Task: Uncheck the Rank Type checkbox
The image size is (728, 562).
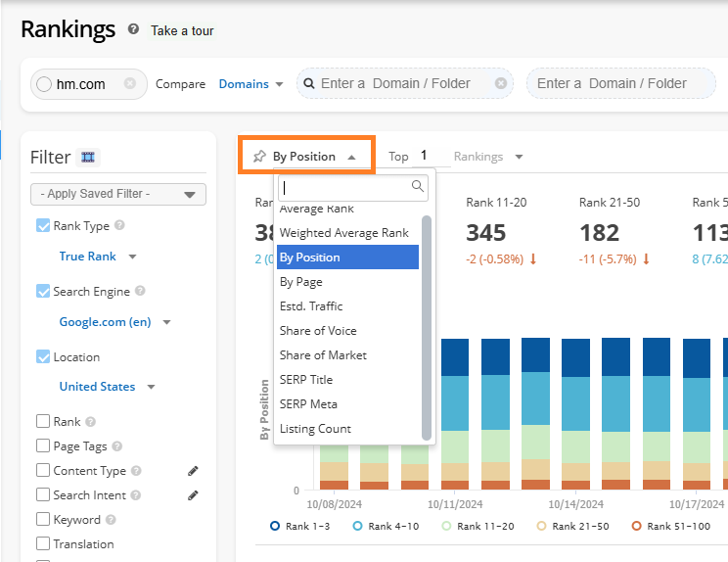Action: 43,226
